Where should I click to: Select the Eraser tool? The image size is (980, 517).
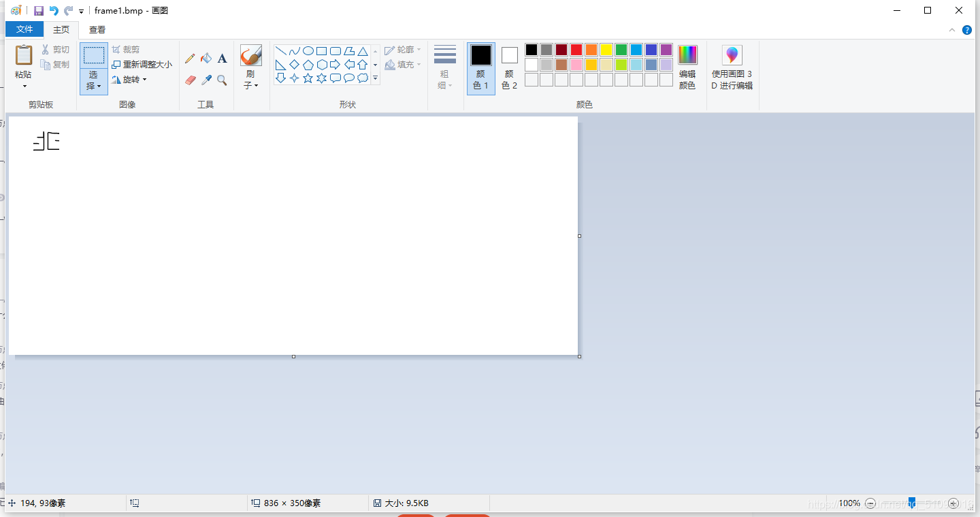190,80
